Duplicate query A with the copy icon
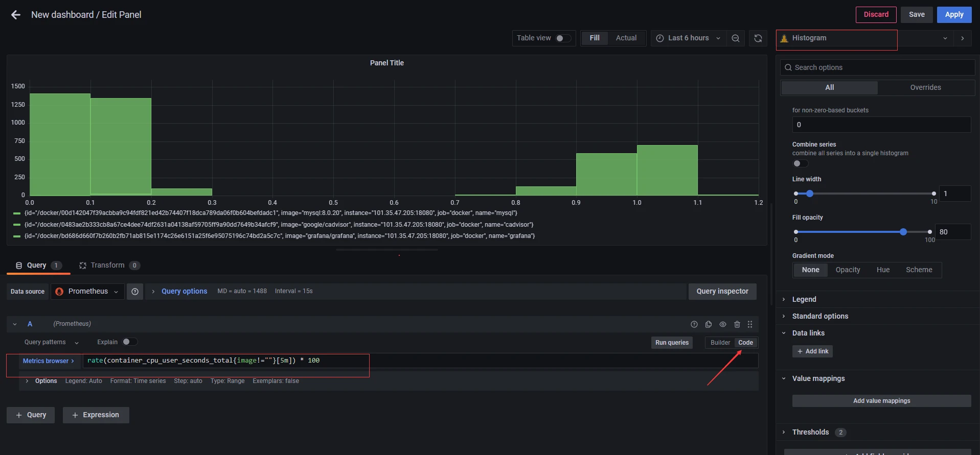Viewport: 980px width, 455px height. point(709,324)
